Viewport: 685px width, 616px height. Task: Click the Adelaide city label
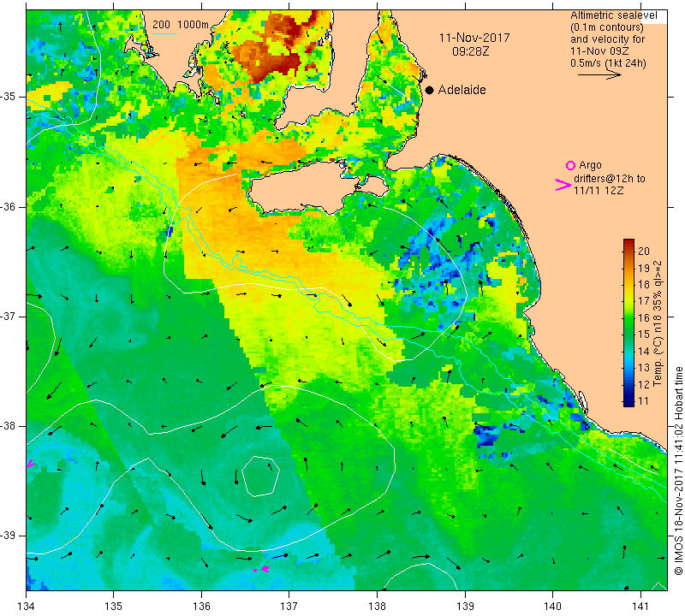462,90
